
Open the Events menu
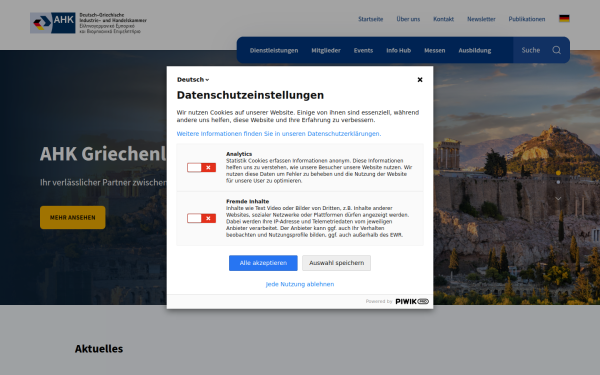coord(363,51)
